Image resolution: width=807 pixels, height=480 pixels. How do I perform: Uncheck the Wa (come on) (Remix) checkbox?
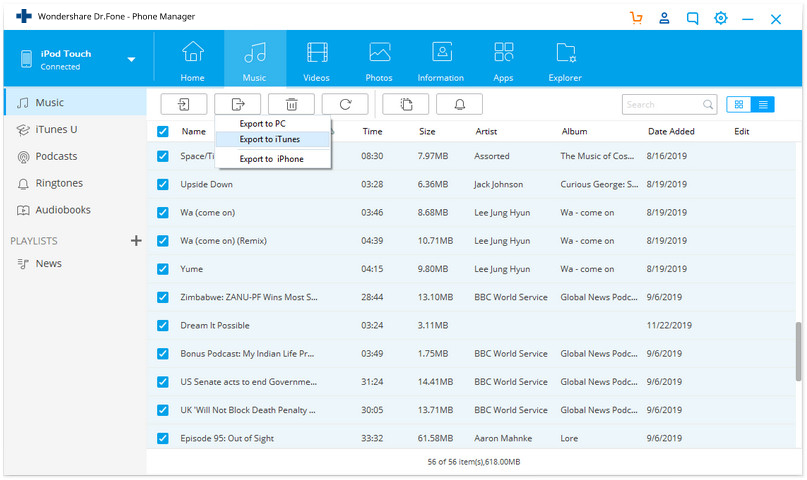(x=163, y=241)
